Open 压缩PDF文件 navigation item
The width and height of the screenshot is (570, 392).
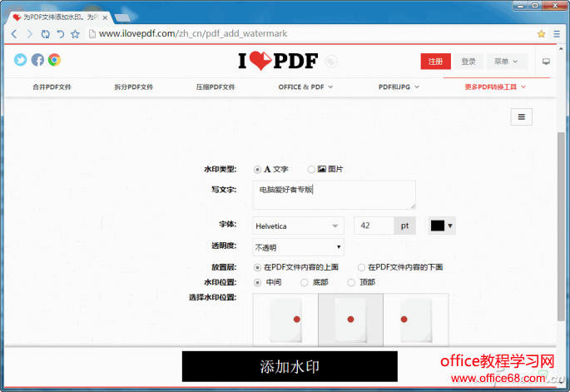(x=216, y=87)
